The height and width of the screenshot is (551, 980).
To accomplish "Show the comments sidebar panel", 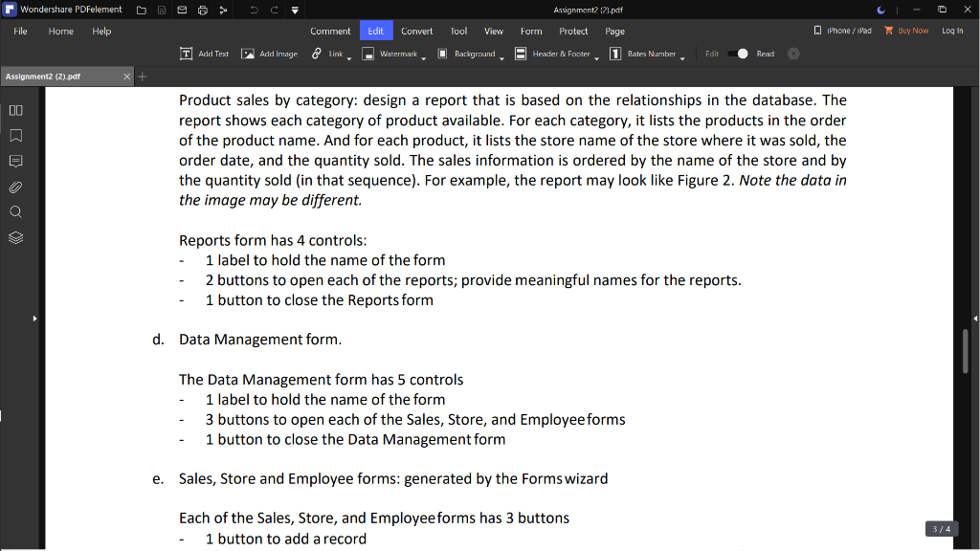I will coord(15,161).
